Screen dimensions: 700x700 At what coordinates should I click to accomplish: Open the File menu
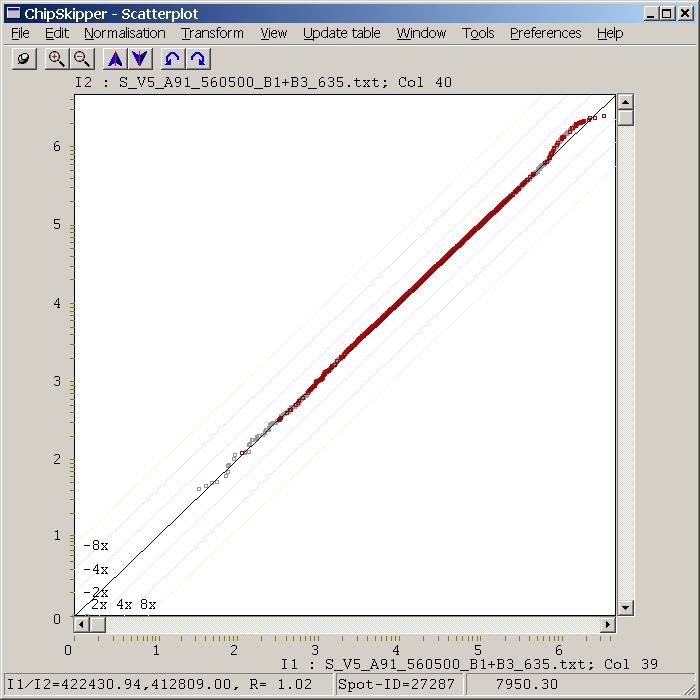(21, 33)
